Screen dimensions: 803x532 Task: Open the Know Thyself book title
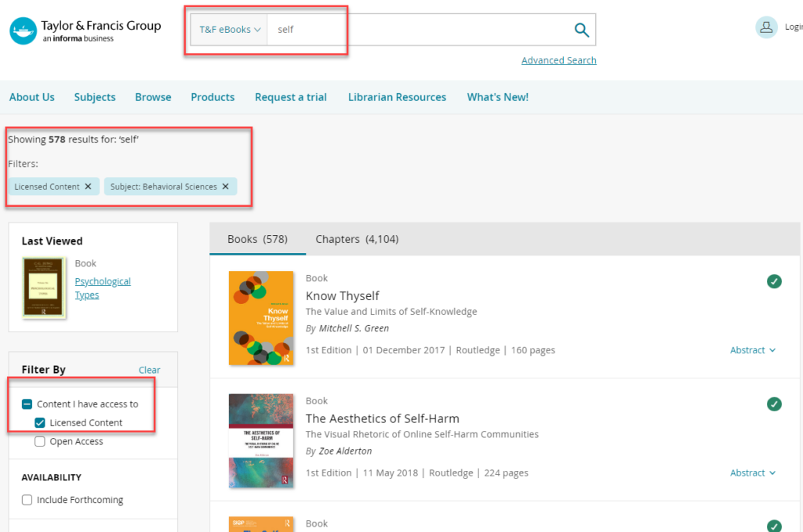click(342, 295)
